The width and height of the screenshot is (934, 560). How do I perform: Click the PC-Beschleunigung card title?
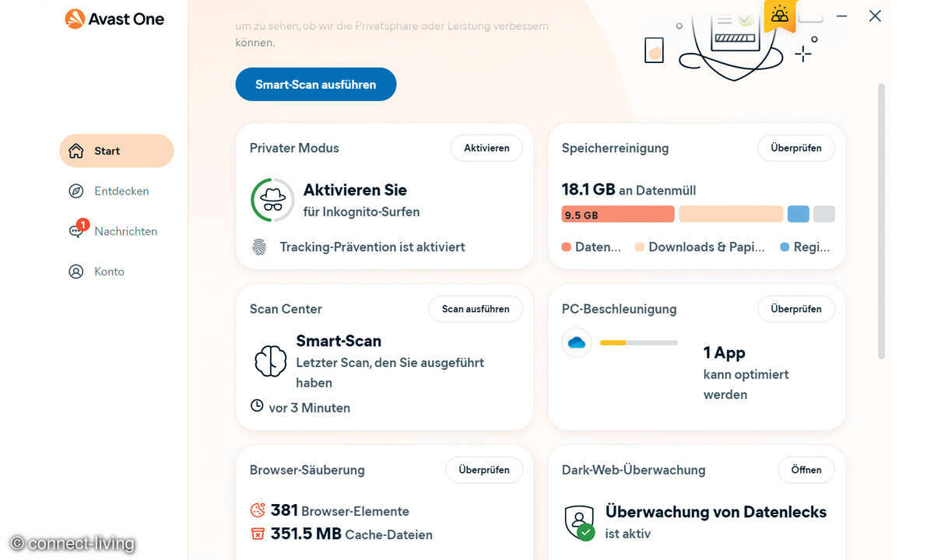619,309
